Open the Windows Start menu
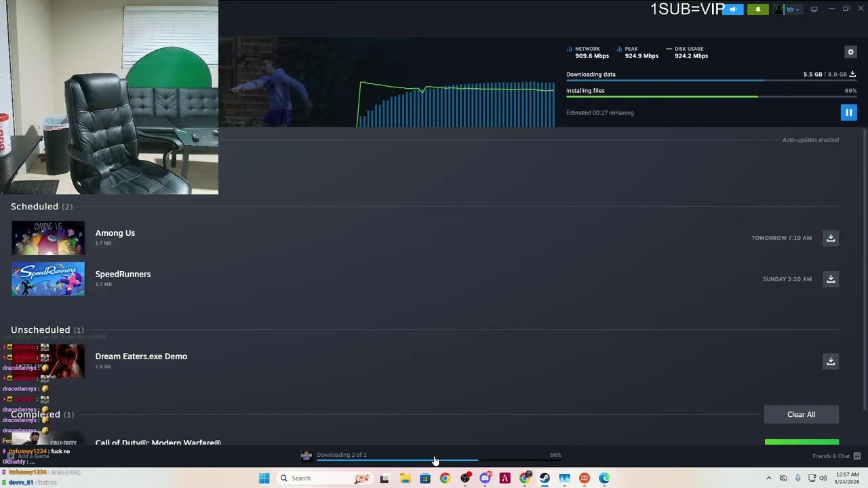Screen dimensions: 868x488 264,479
